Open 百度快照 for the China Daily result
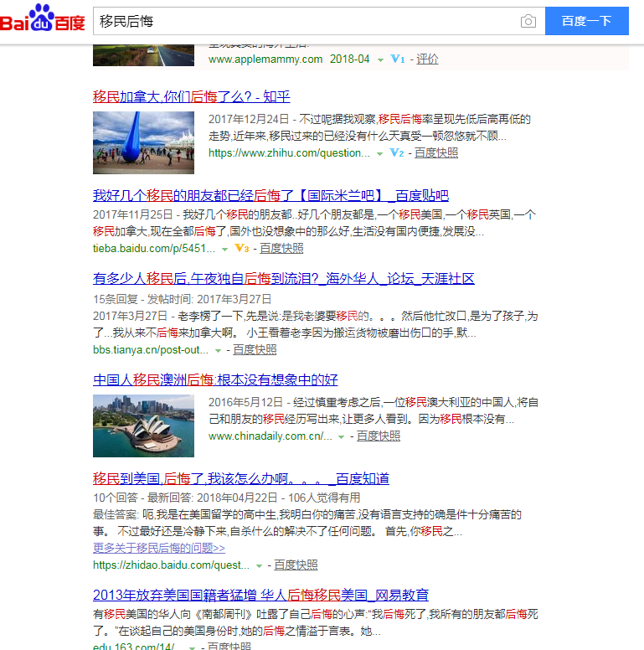 pos(379,436)
